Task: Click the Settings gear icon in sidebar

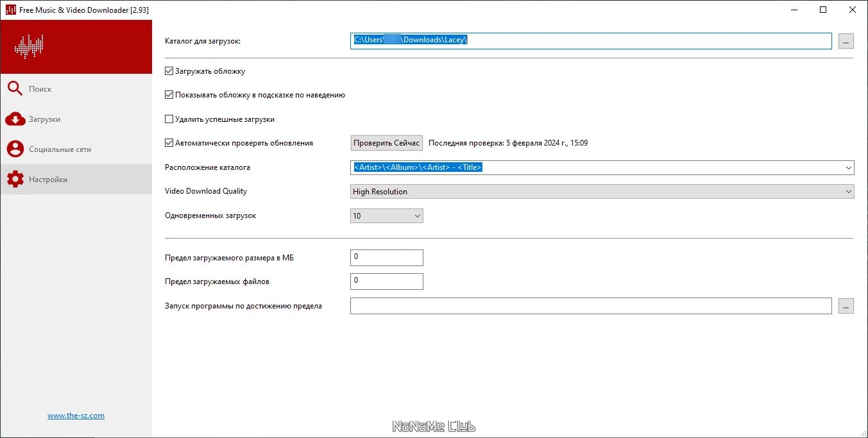Action: pyautogui.click(x=15, y=179)
